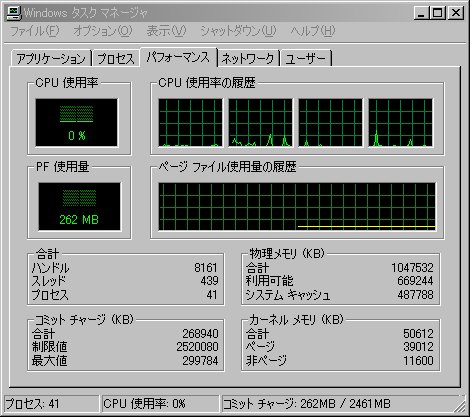
Task: Click kernel nonpaged value 11600
Action: [x=418, y=360]
